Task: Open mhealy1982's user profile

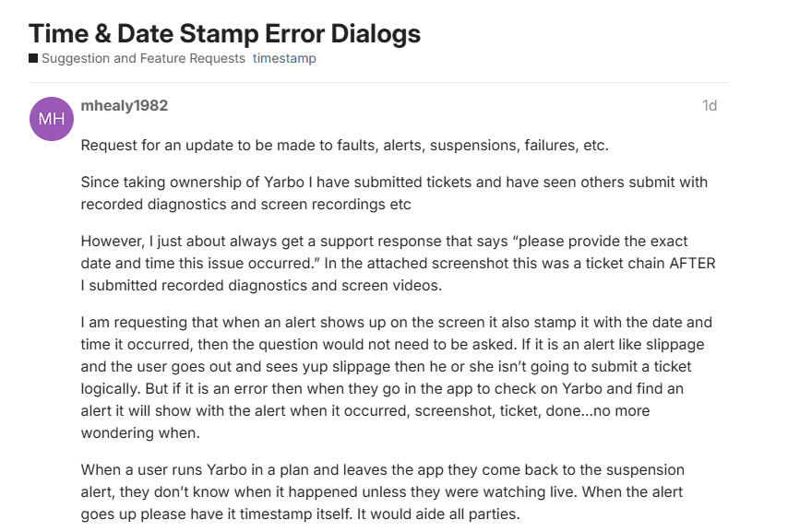Action: [125, 105]
